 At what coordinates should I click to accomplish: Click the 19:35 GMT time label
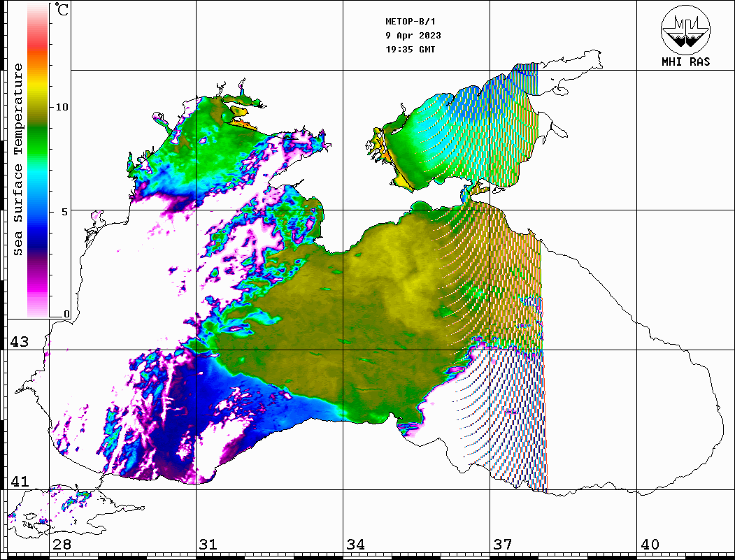[411, 50]
